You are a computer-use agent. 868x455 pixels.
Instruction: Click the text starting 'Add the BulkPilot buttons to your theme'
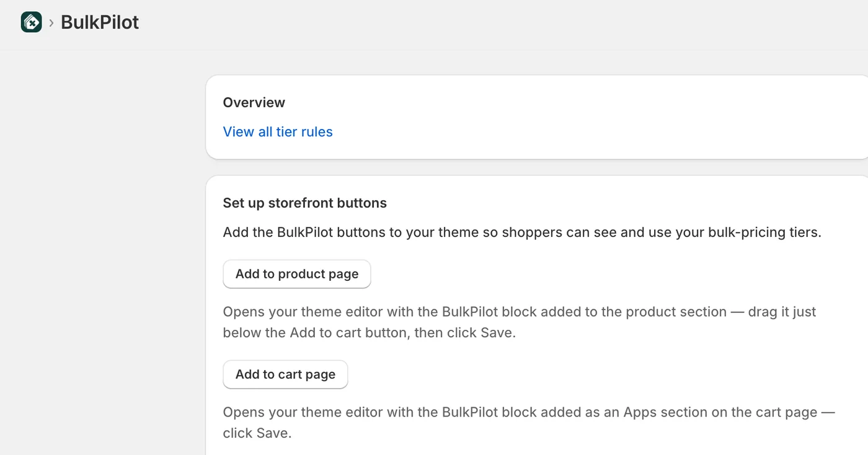point(522,233)
